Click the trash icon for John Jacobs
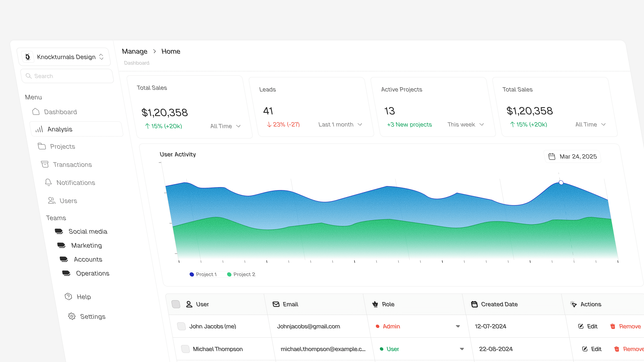The width and height of the screenshot is (644, 362). coord(612,326)
